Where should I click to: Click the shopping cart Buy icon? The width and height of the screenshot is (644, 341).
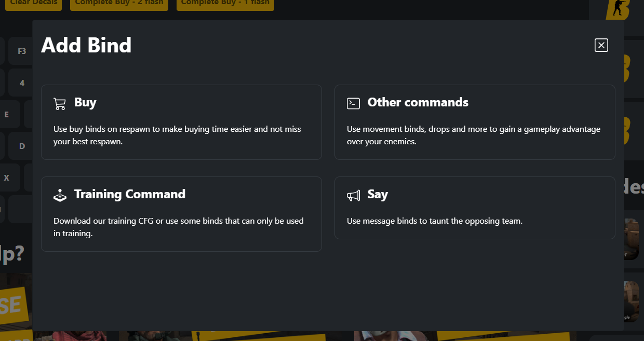[x=60, y=104]
